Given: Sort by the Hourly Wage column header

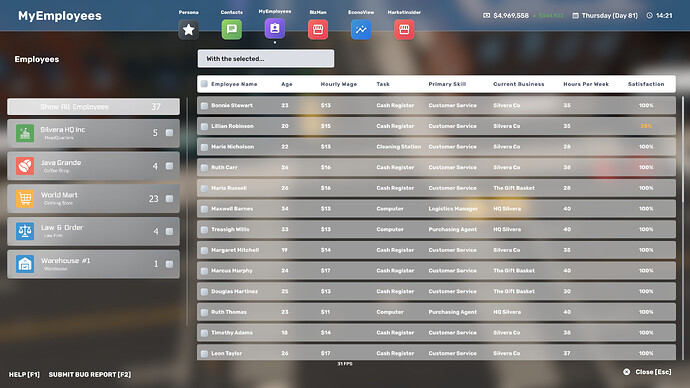Looking at the screenshot, I should 339,84.
